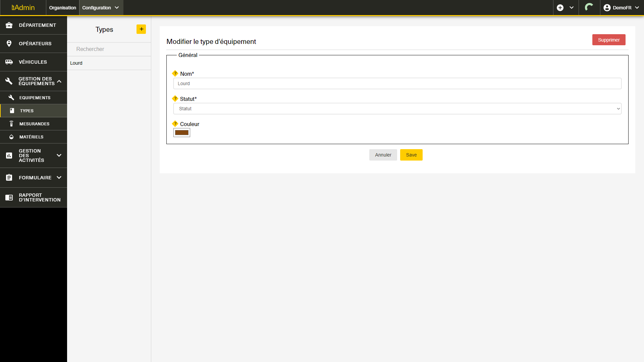The image size is (644, 362).
Task: Expand the DemoFR user menu
Action: [622, 8]
